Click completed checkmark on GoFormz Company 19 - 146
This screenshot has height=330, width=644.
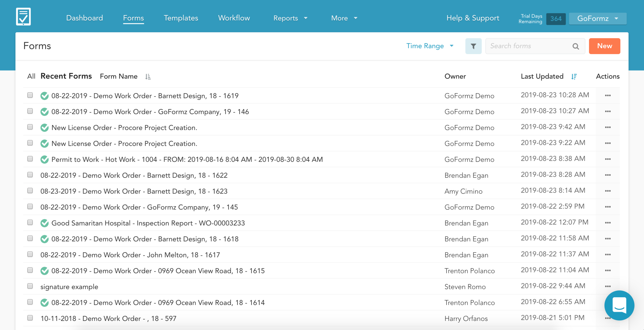(45, 112)
